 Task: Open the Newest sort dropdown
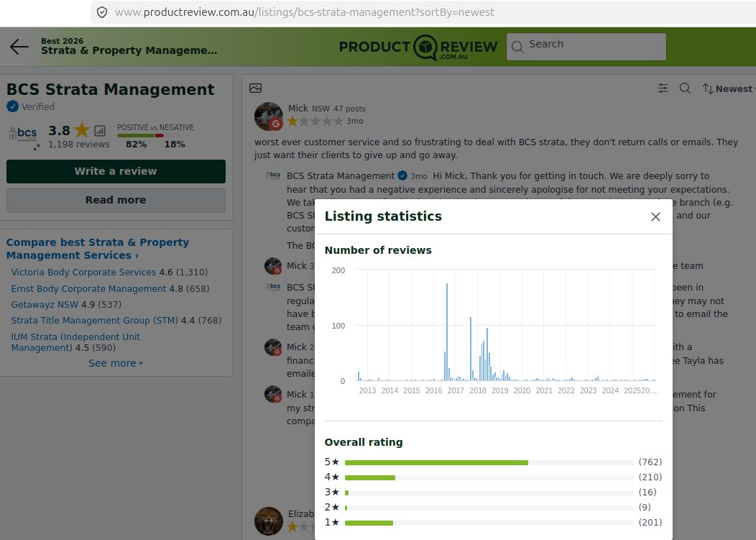point(728,88)
